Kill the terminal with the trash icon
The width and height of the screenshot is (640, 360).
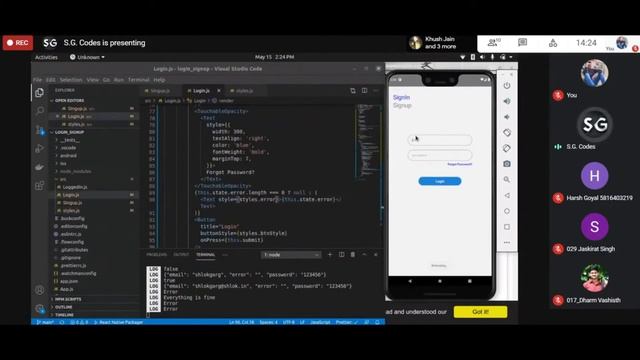pyautogui.click(x=353, y=255)
